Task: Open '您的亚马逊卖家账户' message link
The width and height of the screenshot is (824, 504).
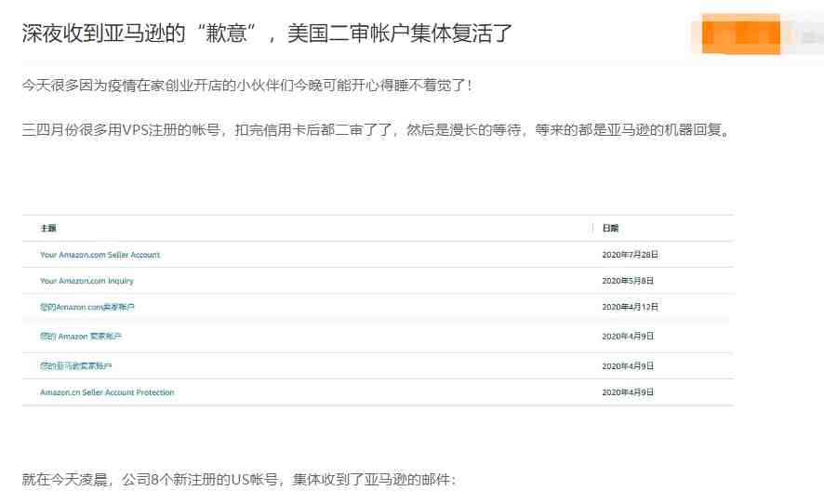Action: pos(75,365)
